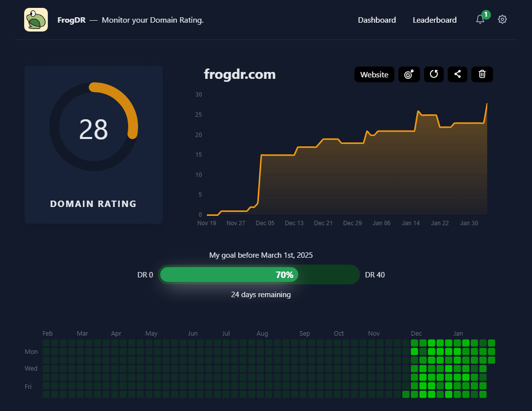Delete domain with trash icon
Viewport: 532px width, 411px height.
point(482,74)
